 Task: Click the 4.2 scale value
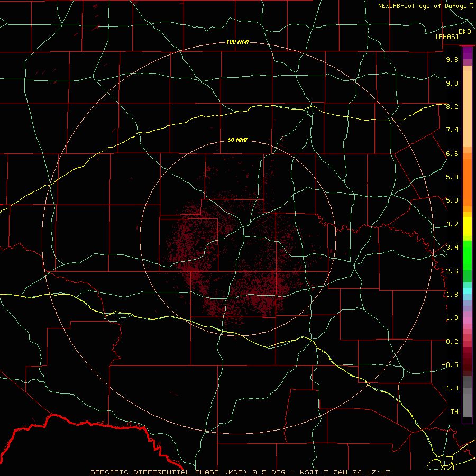[452, 224]
